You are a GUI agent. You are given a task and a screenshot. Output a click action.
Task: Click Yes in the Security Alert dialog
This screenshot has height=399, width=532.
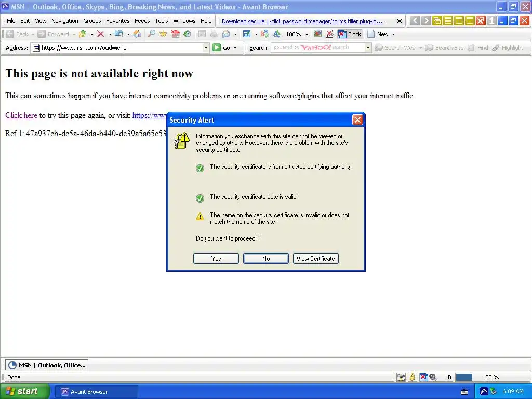pyautogui.click(x=216, y=259)
